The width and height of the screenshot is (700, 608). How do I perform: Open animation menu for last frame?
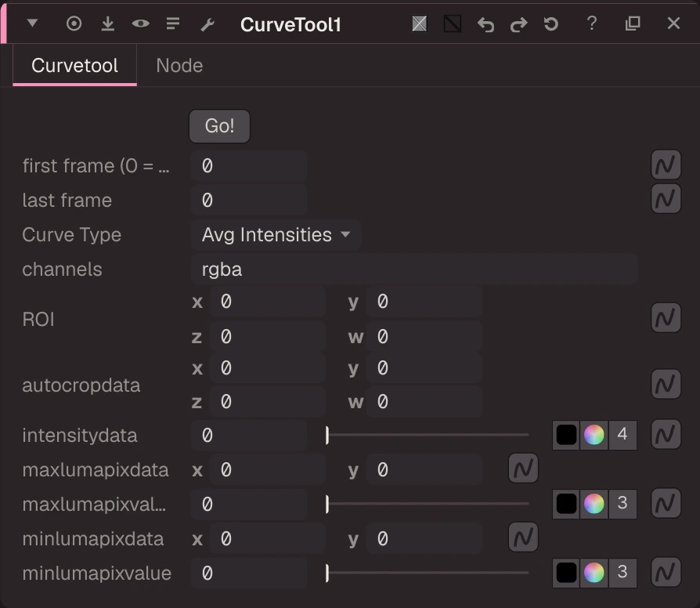pos(666,198)
